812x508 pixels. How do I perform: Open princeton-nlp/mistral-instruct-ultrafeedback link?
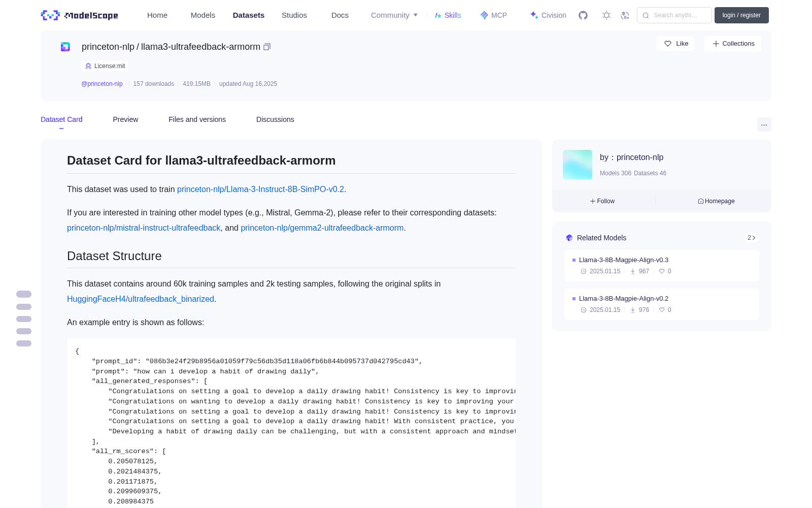[x=144, y=228]
